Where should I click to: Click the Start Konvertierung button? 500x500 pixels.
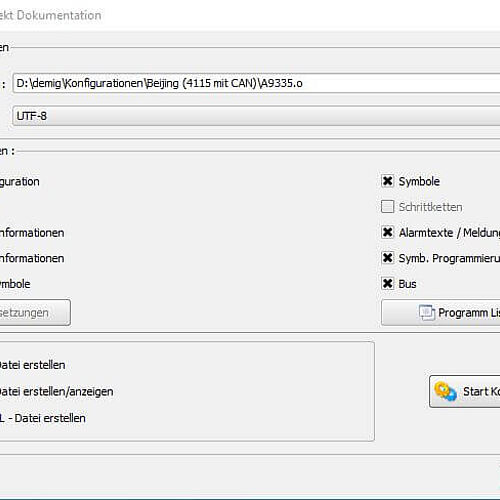click(x=465, y=391)
